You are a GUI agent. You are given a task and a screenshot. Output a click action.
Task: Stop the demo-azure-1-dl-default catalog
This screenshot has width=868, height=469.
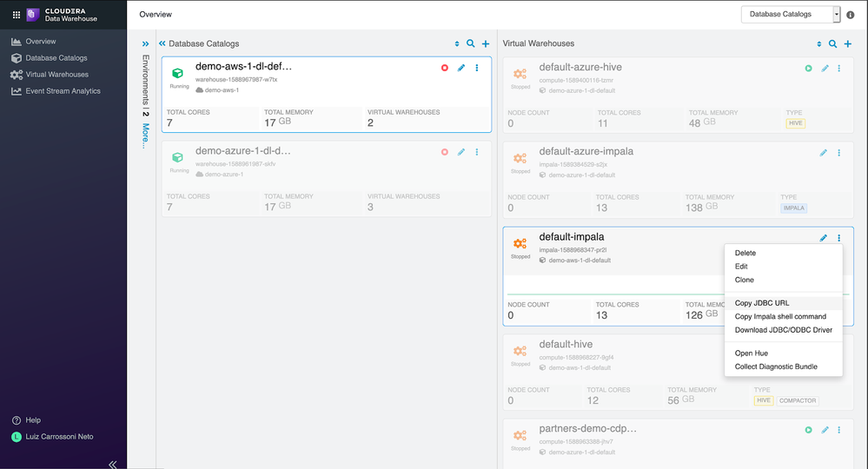tap(445, 152)
